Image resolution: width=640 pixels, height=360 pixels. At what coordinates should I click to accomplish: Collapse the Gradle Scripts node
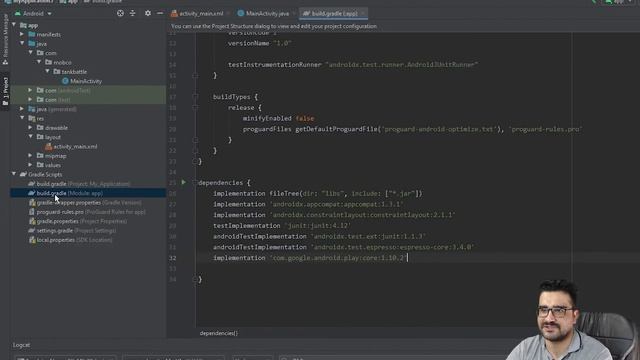pos(14,174)
